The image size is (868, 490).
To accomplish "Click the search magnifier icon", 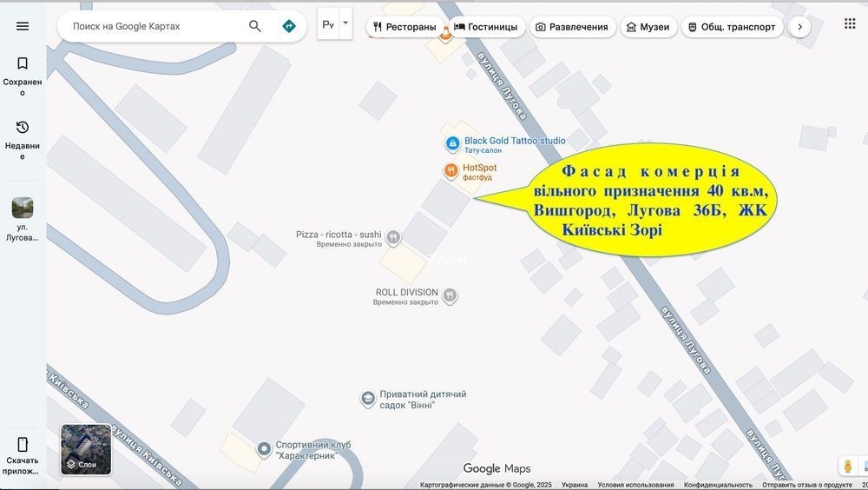I will [255, 26].
